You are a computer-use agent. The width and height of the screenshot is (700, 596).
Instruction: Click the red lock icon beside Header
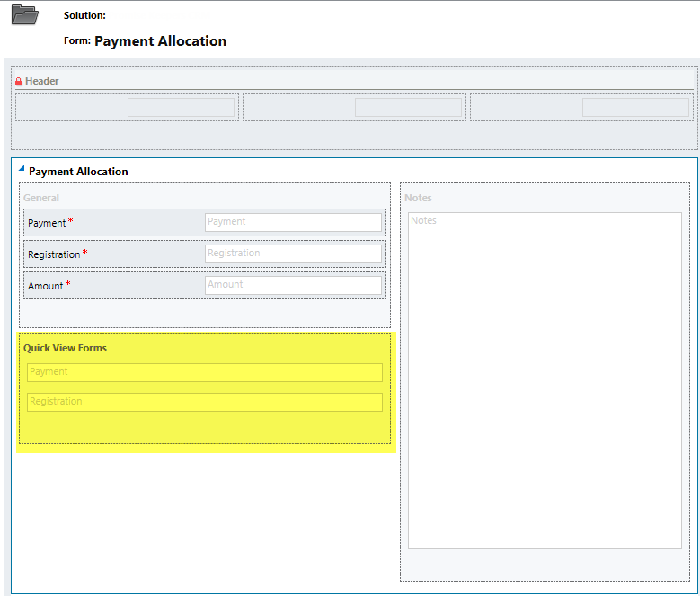pyautogui.click(x=18, y=82)
